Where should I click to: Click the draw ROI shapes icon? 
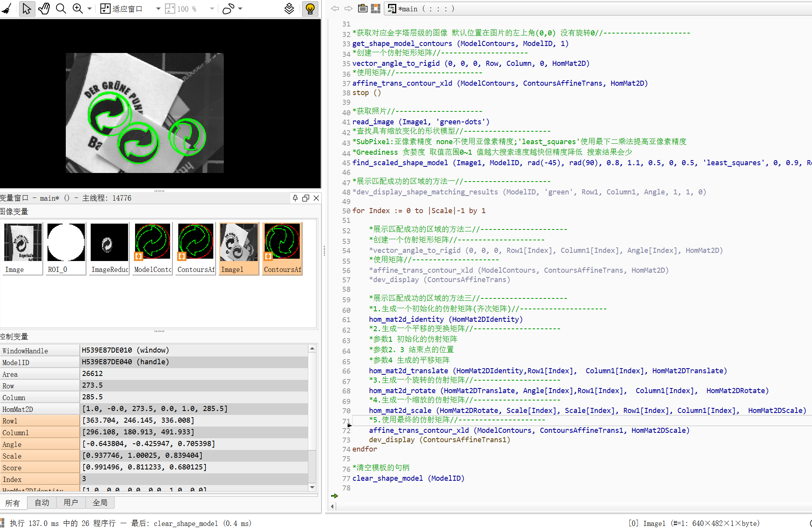pos(228,9)
